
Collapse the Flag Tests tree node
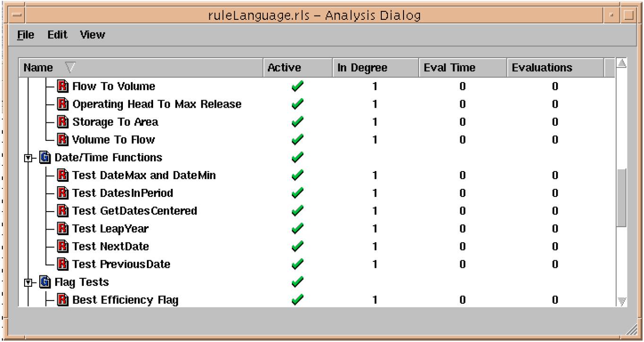(28, 283)
